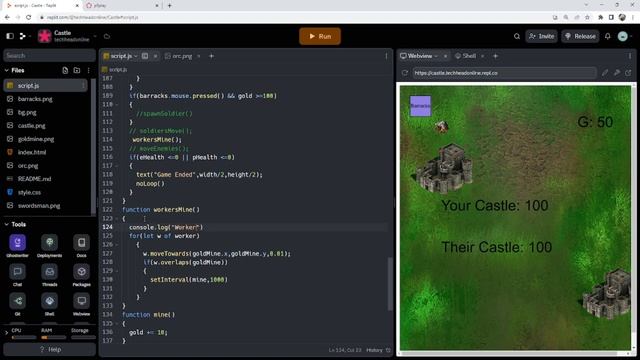Open the options menu on script.js row

click(83, 86)
